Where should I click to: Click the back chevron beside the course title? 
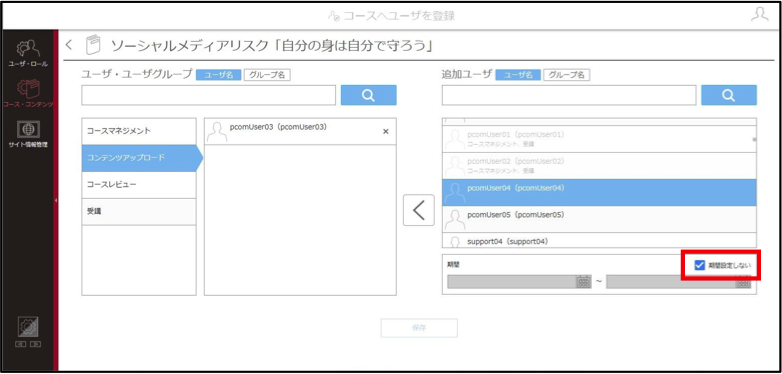click(x=69, y=45)
